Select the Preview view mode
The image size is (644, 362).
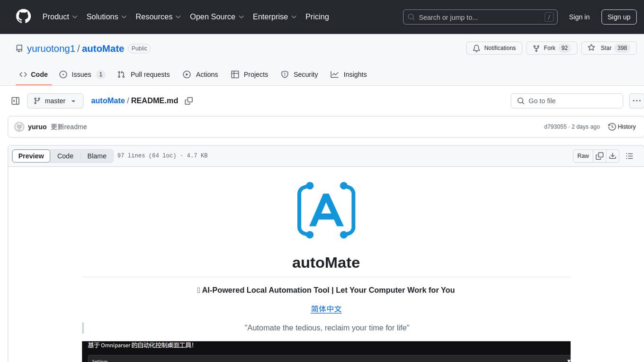tap(31, 156)
